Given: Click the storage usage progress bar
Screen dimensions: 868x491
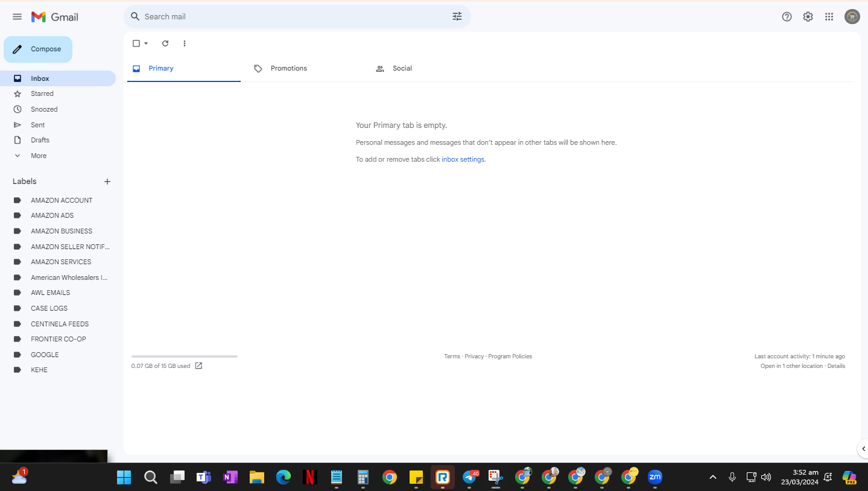Looking at the screenshot, I should point(185,356).
